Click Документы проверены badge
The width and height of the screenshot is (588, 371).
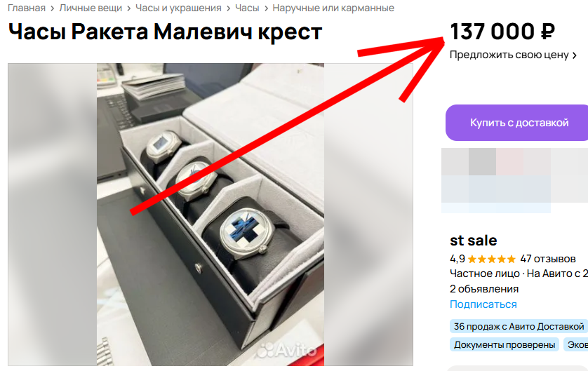pyautogui.click(x=505, y=344)
